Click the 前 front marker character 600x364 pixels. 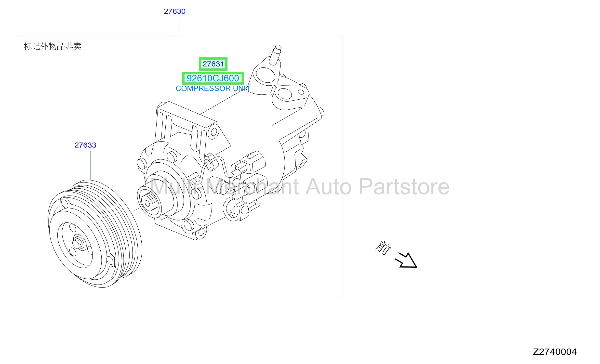383,248
